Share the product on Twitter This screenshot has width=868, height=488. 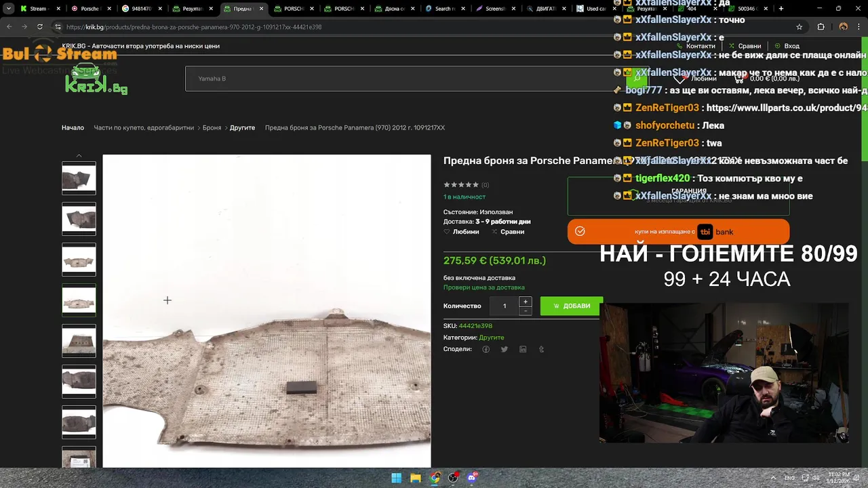[x=504, y=349]
